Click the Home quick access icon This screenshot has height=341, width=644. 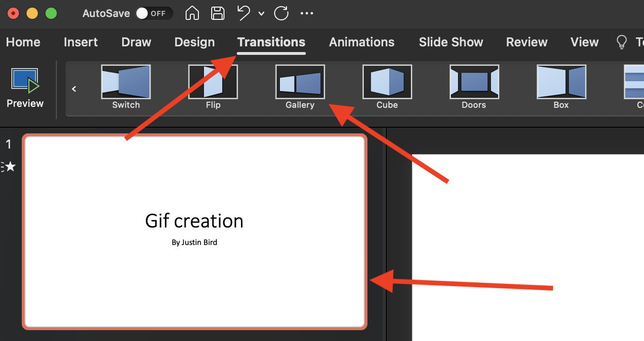click(192, 13)
